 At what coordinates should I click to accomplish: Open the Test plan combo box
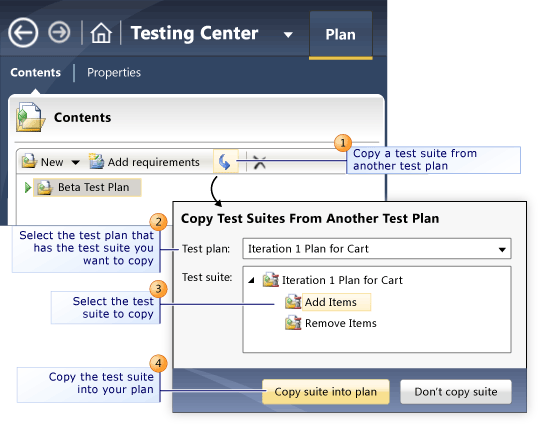point(377,249)
